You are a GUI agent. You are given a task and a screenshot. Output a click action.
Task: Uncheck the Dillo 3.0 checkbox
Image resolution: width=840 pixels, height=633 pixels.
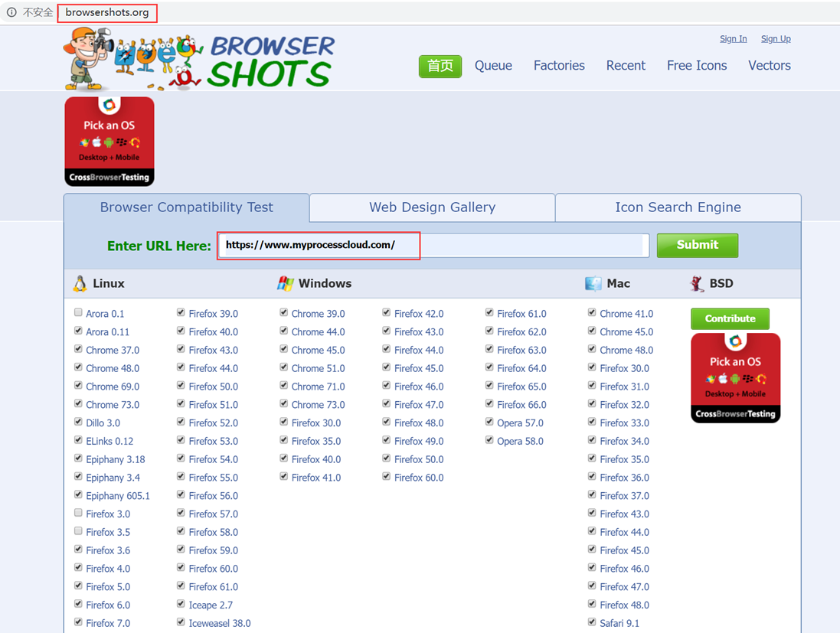pos(78,422)
